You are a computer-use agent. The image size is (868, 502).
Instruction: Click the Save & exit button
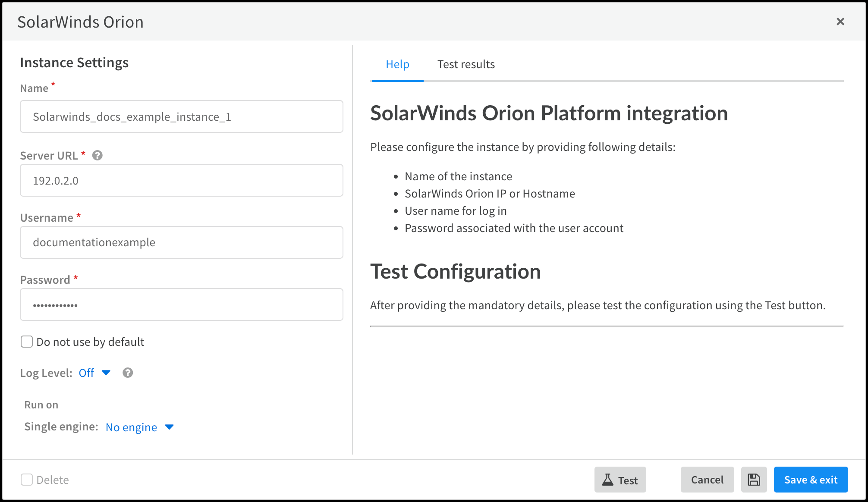pos(811,480)
